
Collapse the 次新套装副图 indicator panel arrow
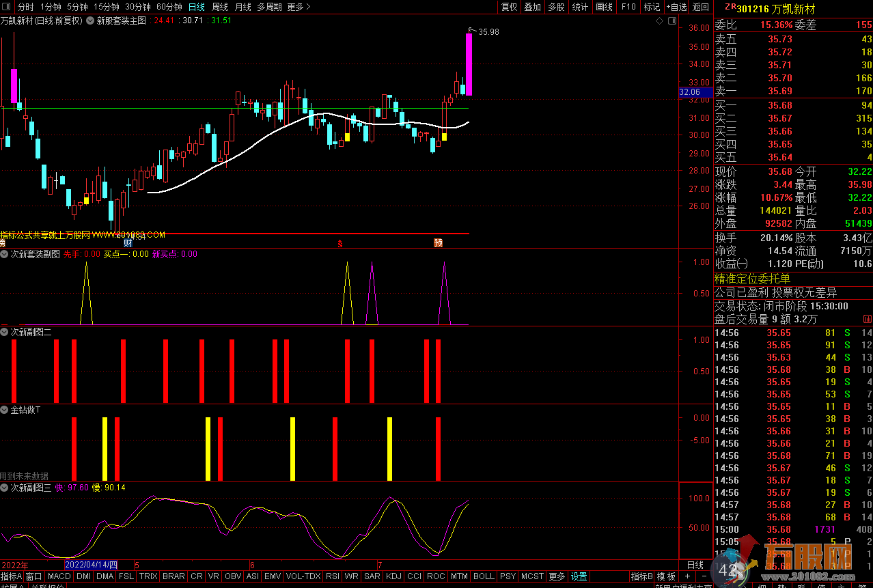click(x=5, y=254)
